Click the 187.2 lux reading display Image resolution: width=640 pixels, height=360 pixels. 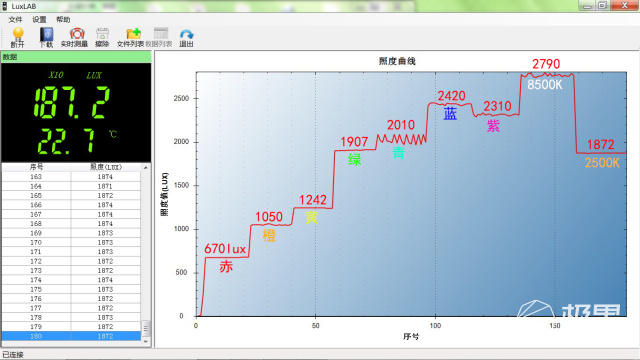72,102
